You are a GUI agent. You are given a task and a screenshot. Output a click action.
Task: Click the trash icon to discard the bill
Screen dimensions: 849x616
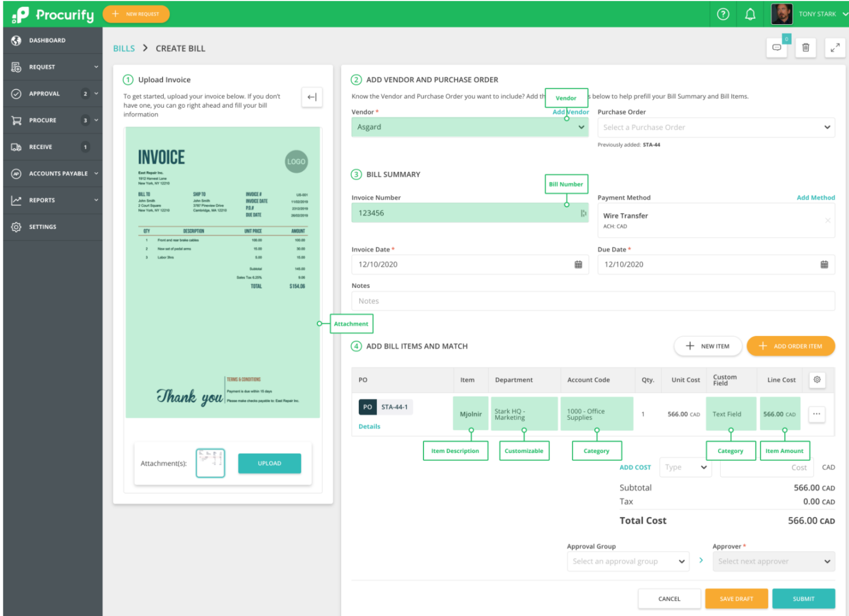click(805, 48)
